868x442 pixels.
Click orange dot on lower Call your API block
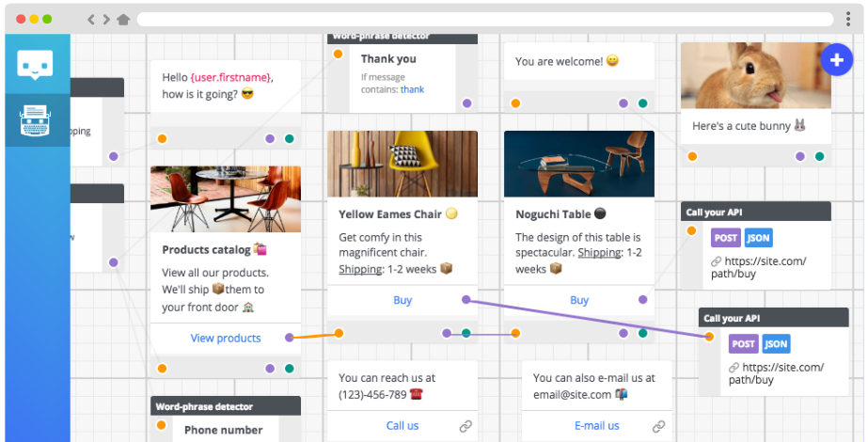pos(709,337)
